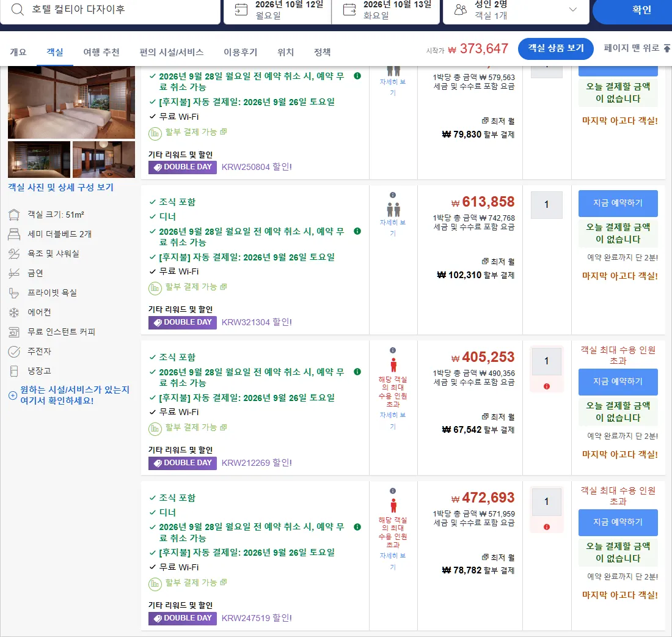Click the ₩613,858 price text
672x637 pixels.
(x=483, y=202)
